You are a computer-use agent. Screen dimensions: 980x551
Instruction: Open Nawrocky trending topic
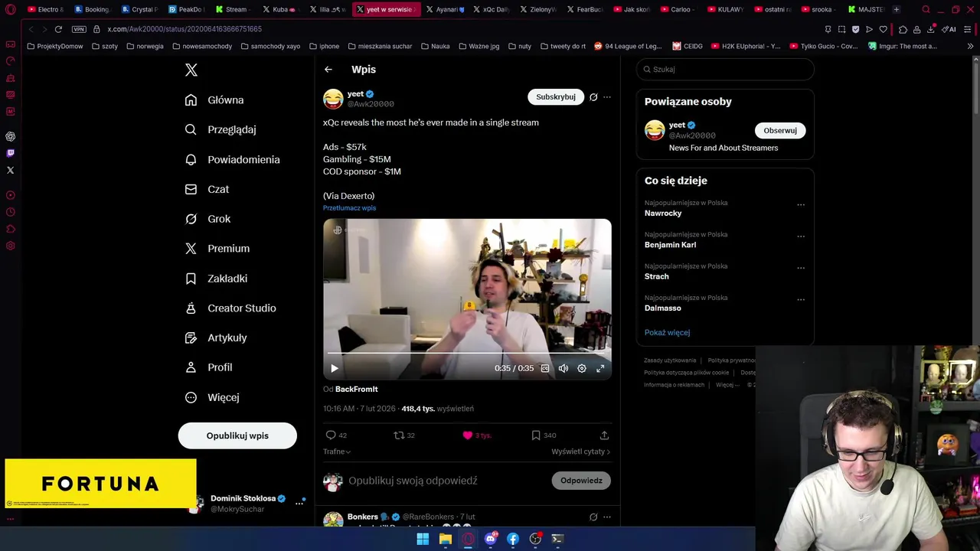pyautogui.click(x=663, y=214)
